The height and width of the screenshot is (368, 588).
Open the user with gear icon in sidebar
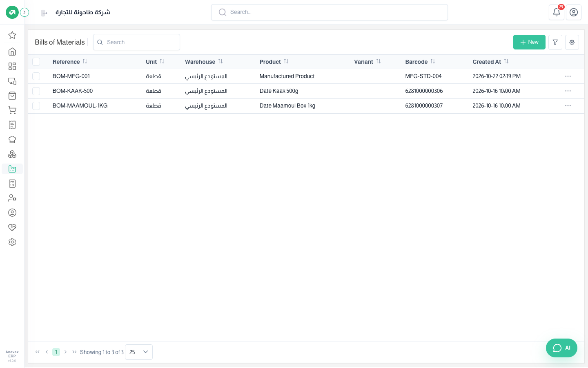coord(12,198)
